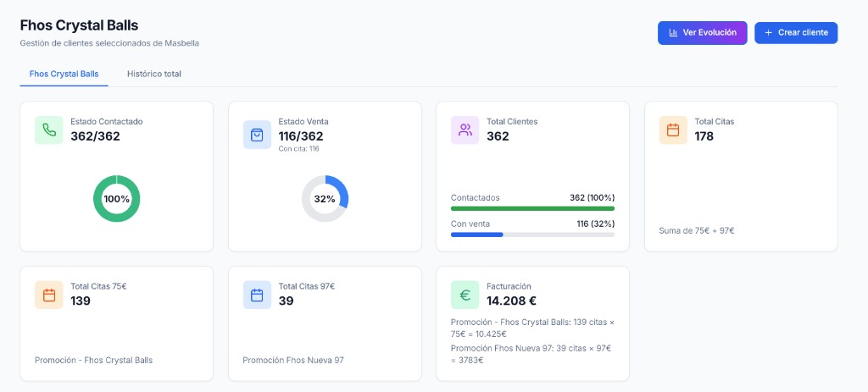Click the green phone icon in Estado Contactado
The height and width of the screenshot is (392, 868).
[x=49, y=130]
